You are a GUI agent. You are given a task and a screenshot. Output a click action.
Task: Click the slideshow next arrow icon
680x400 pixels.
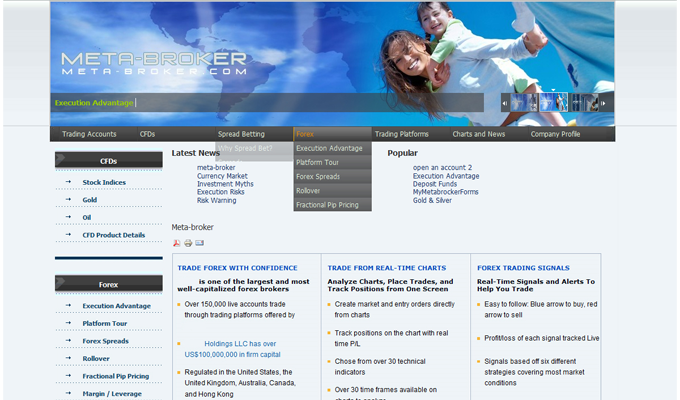(x=603, y=103)
